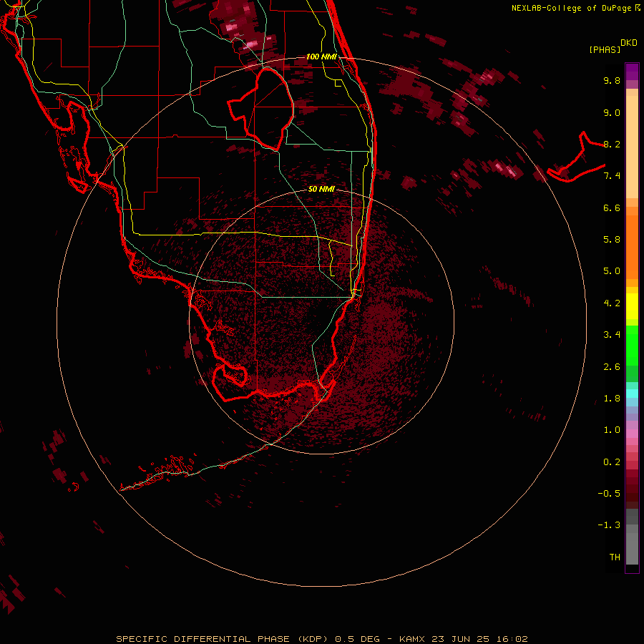The width and height of the screenshot is (644, 644).
Task: Select the 8.2 legend value
Action: coord(612,144)
